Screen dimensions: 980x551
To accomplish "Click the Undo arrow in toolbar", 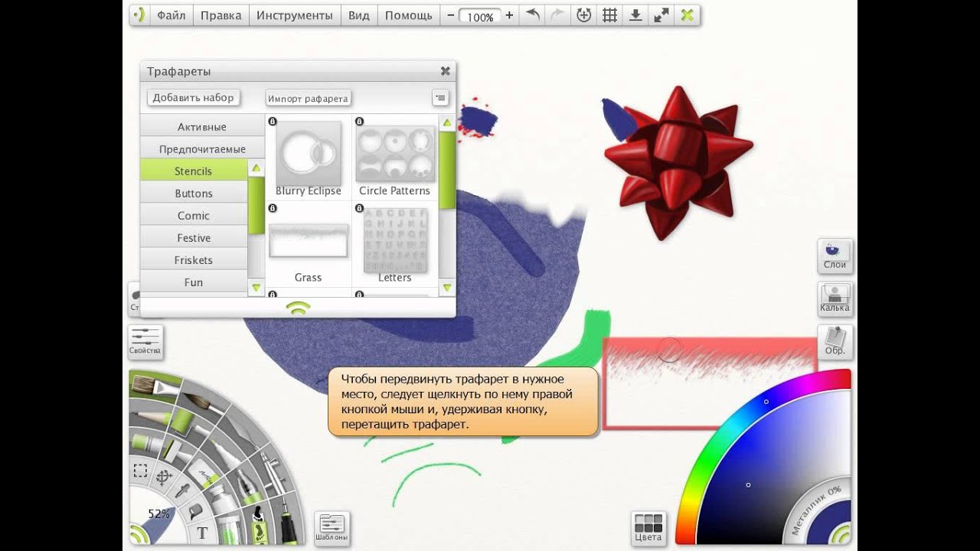I will pos(533,15).
